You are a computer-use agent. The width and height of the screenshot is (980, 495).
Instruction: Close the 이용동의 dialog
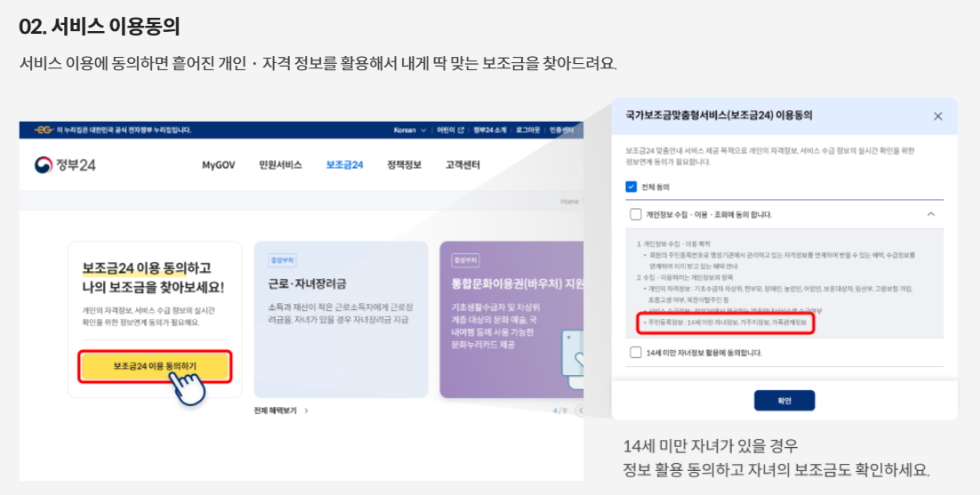pyautogui.click(x=937, y=116)
